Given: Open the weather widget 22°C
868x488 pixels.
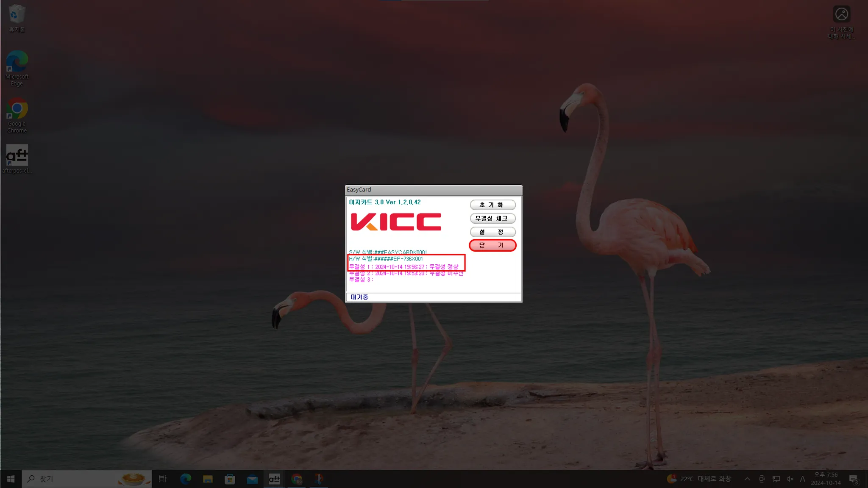Looking at the screenshot, I should (x=699, y=479).
